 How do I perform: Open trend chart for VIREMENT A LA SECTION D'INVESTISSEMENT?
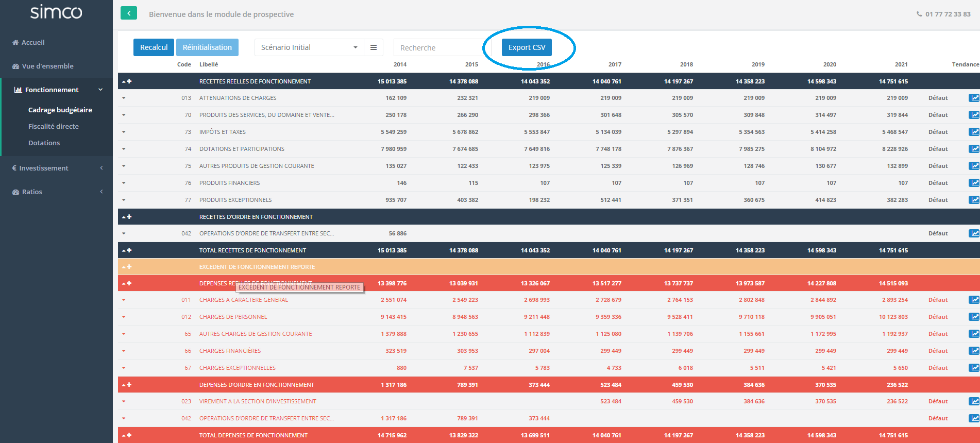click(x=973, y=401)
